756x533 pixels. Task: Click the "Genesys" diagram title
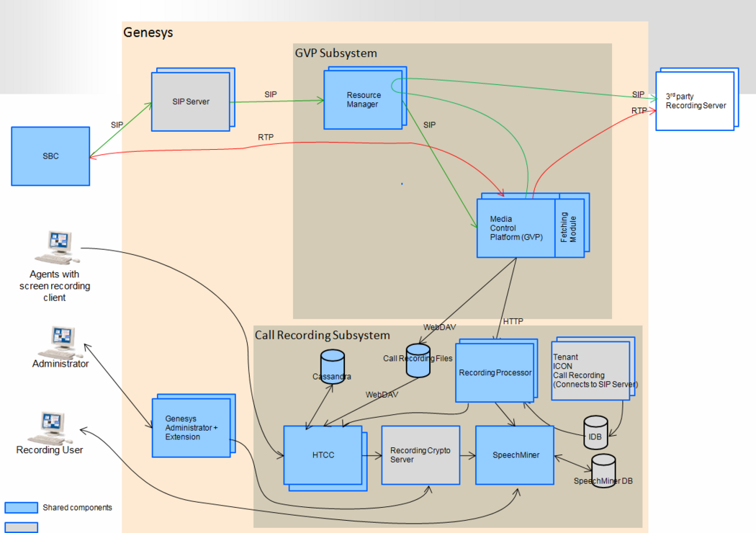[148, 33]
